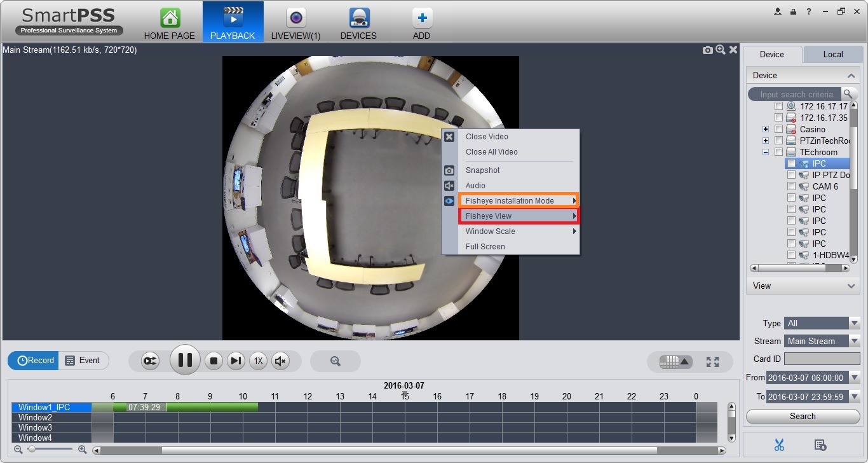Image resolution: width=868 pixels, height=463 pixels.
Task: Enable the Casino device checkbox
Action: pyautogui.click(x=778, y=129)
